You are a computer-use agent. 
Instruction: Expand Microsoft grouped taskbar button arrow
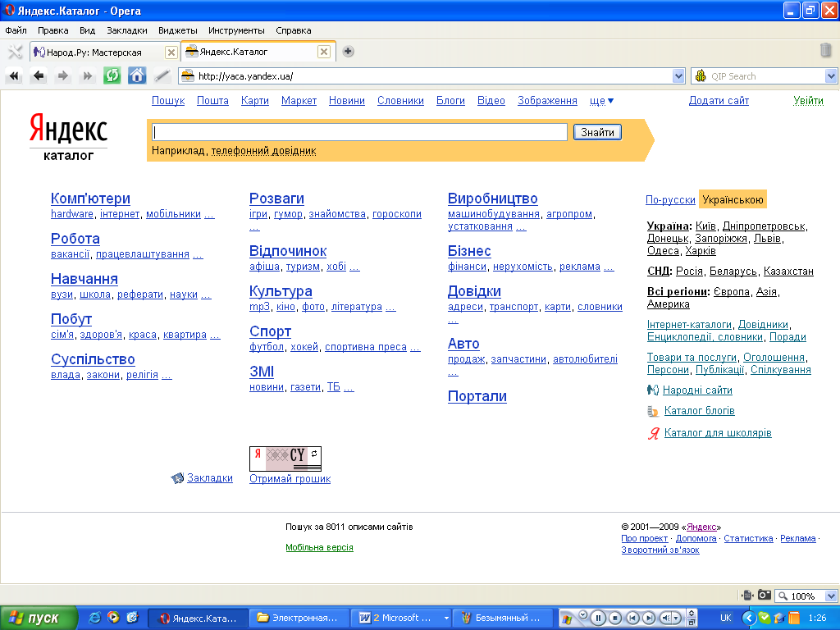tap(446, 618)
